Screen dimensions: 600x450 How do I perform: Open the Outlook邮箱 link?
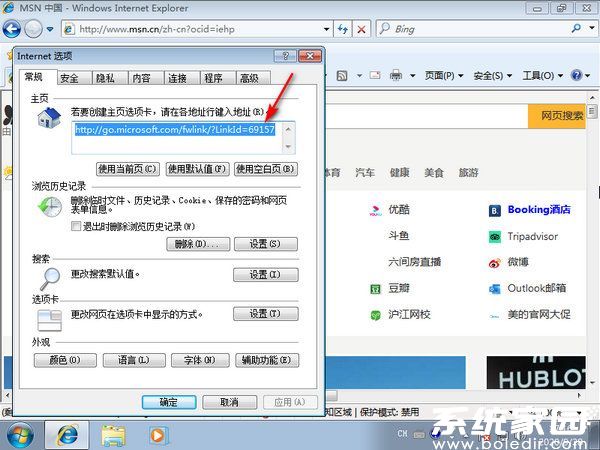click(x=536, y=288)
